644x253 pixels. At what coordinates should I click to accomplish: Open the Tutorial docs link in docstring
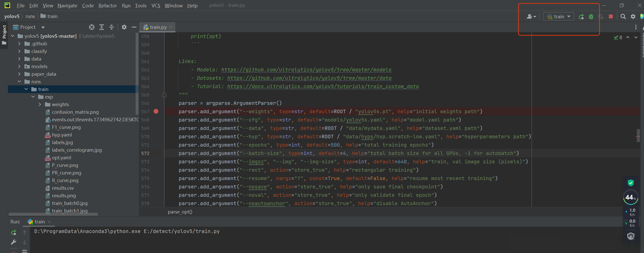[x=323, y=86]
